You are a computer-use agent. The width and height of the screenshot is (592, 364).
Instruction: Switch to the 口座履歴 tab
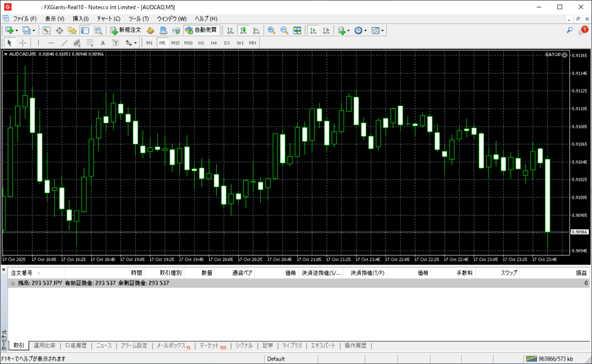pos(76,346)
